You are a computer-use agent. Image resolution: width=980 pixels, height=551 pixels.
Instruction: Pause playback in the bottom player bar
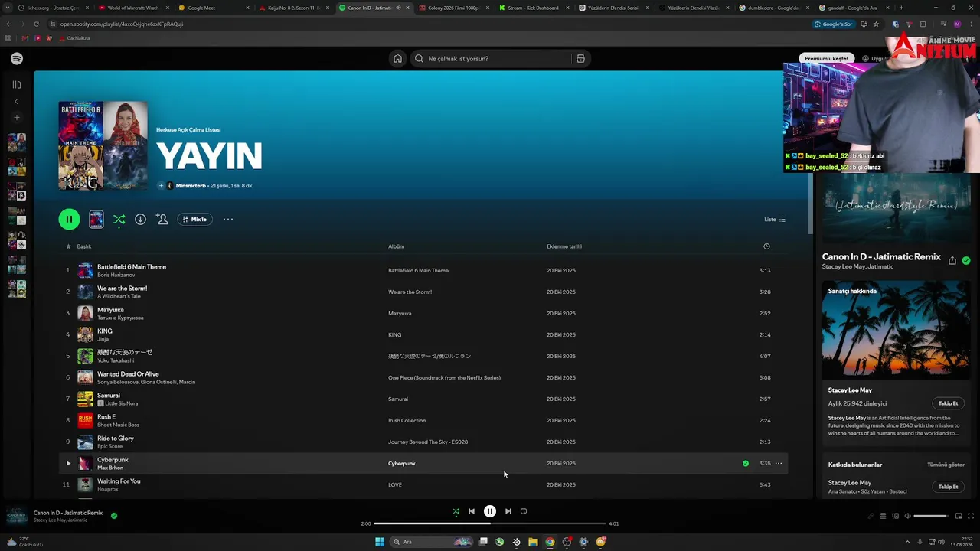point(490,511)
